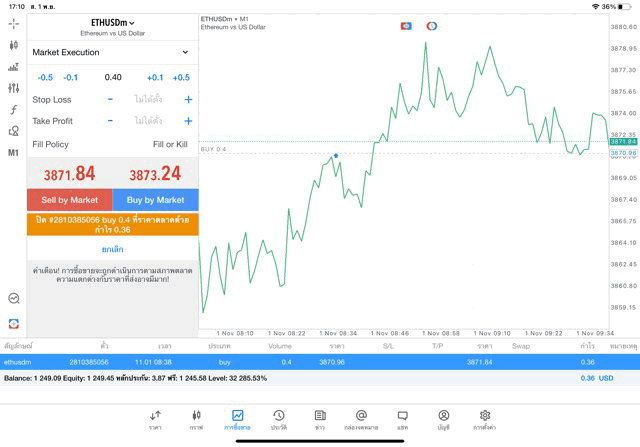This screenshot has width=640, height=447.
Task: Change the M1 timeframe in sidebar
Action: (x=13, y=153)
